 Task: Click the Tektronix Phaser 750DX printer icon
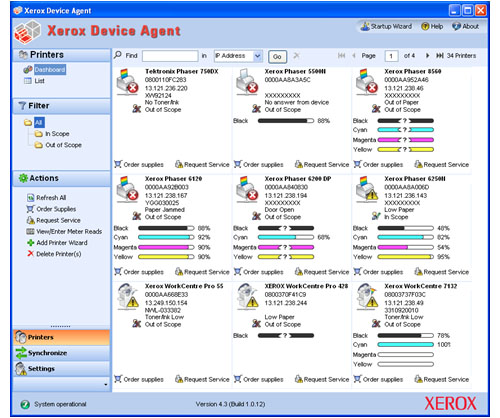point(127,82)
